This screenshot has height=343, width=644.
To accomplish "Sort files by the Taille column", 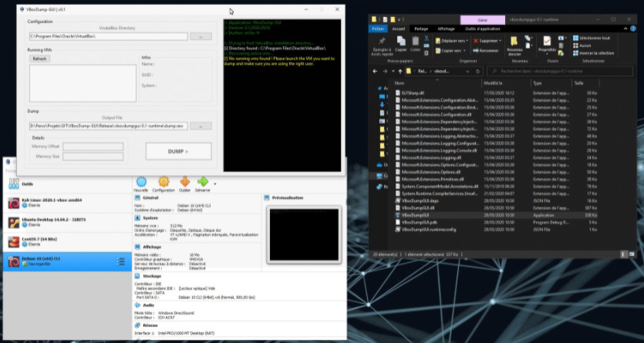I will tap(585, 83).
